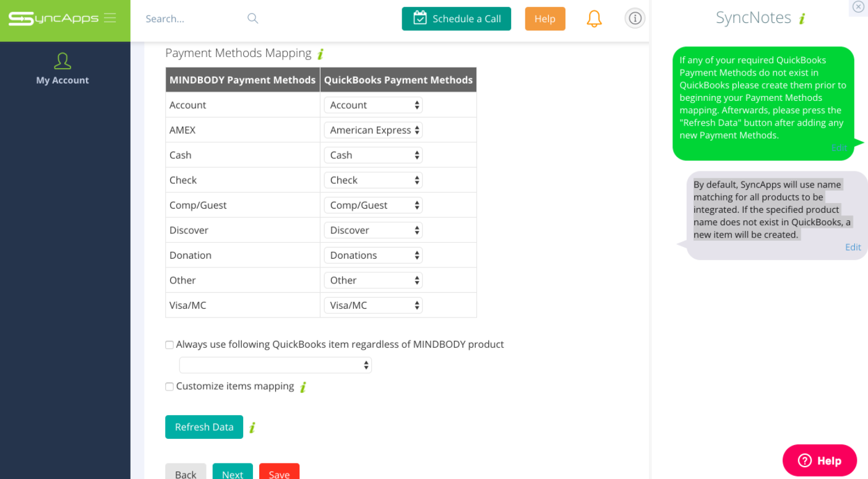Enable Always use following QuickBooks item checkbox
This screenshot has width=868, height=479.
[x=170, y=345]
